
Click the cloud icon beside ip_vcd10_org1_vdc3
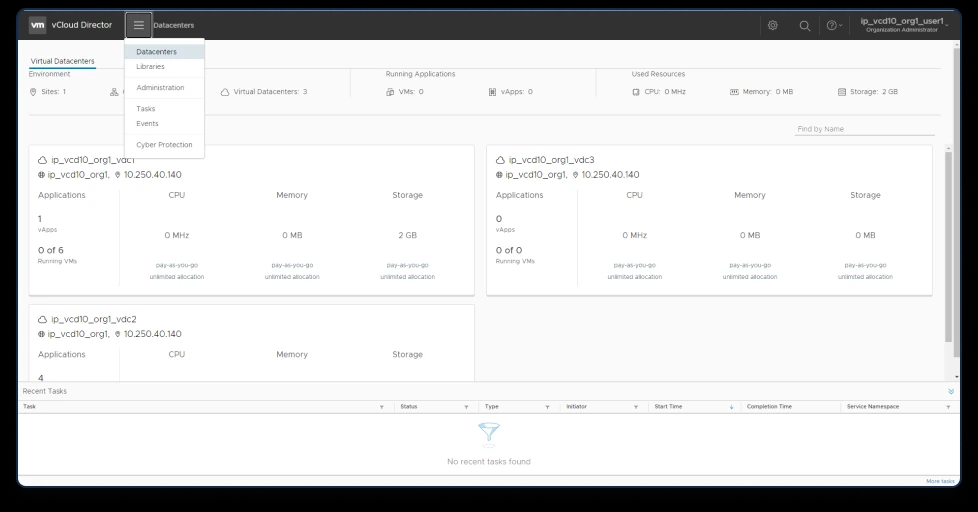[x=500, y=160]
